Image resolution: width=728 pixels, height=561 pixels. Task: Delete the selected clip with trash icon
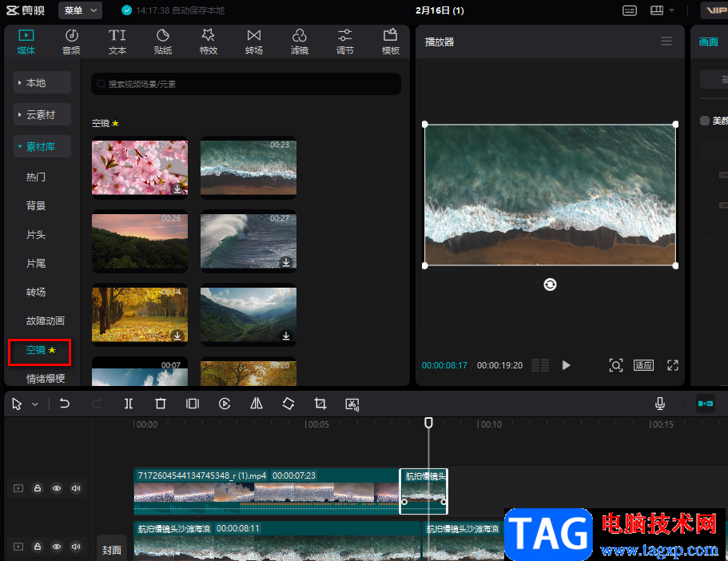(x=160, y=404)
